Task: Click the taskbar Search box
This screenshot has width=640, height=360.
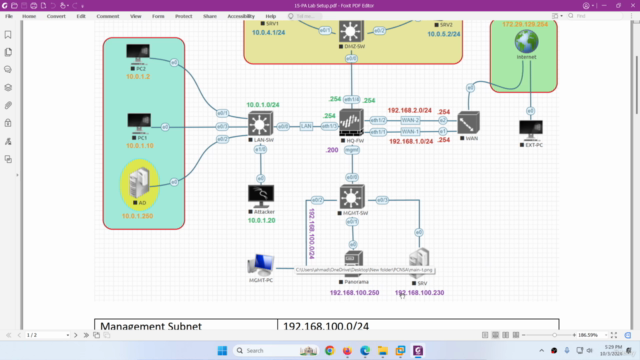Action: click(276, 351)
